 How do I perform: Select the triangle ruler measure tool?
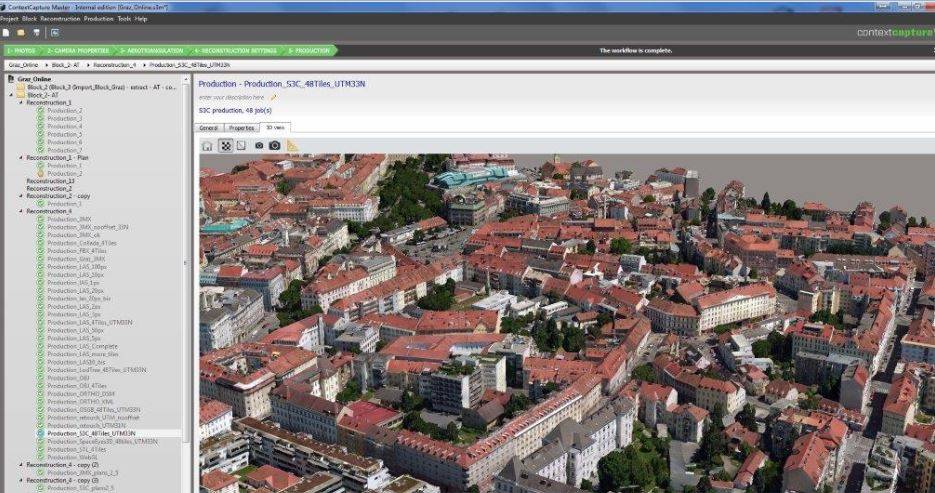point(292,145)
